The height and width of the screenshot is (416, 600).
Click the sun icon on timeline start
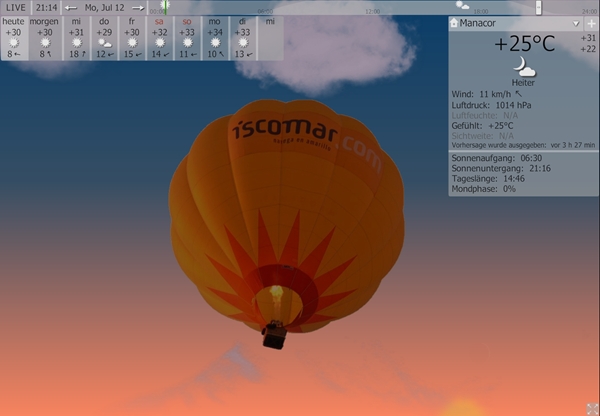[165, 3]
